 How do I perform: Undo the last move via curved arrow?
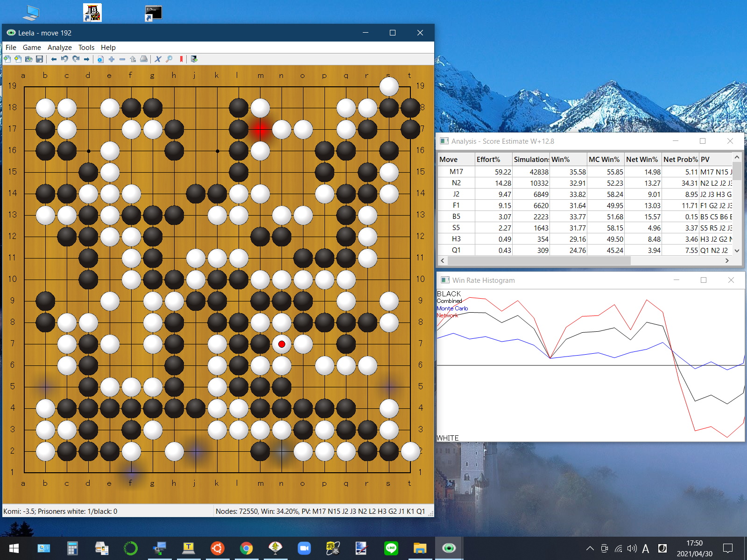(64, 59)
